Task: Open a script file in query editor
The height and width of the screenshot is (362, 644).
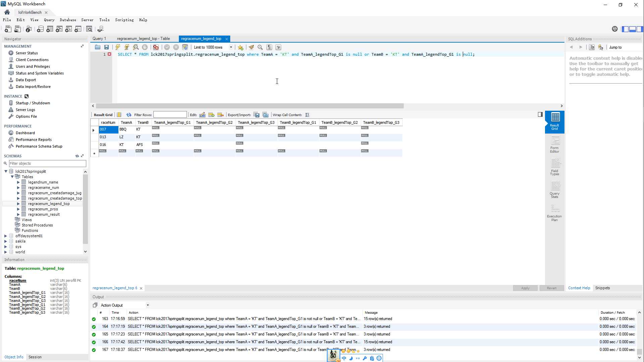Action: click(98, 47)
